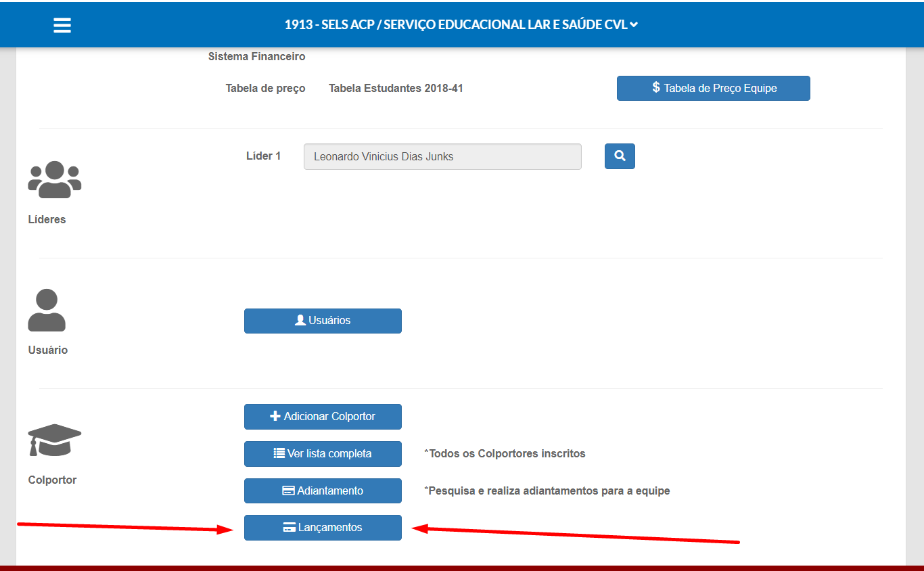The image size is (924, 571).
Task: Click note "Todos os Colportores inscritos"
Action: coord(505,454)
